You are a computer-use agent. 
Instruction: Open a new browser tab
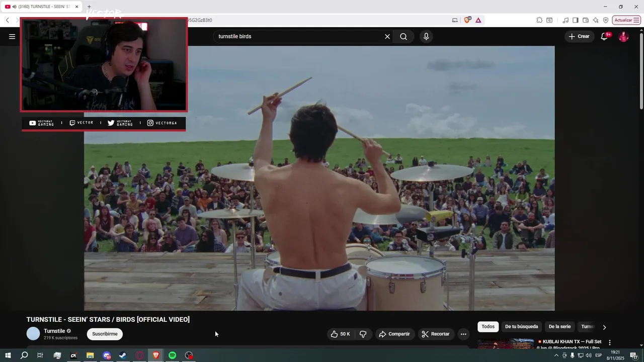[x=89, y=7]
